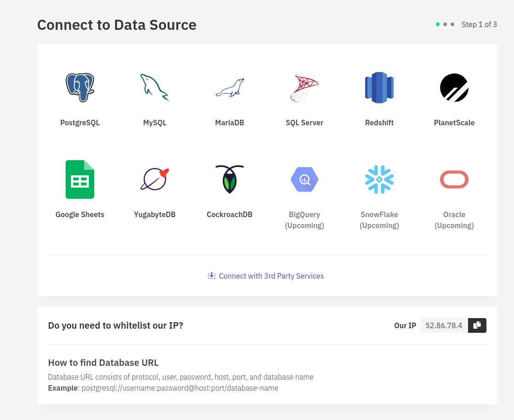Click the Step 1 of 3 indicator text

pyautogui.click(x=479, y=24)
